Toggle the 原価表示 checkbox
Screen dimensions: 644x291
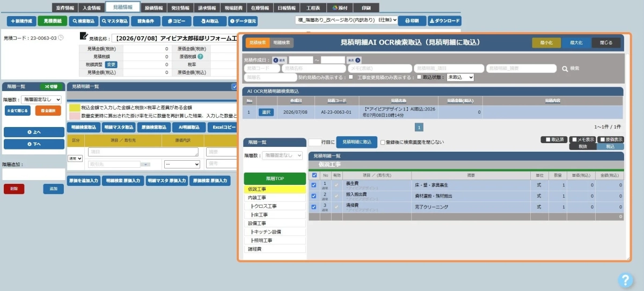(602, 139)
